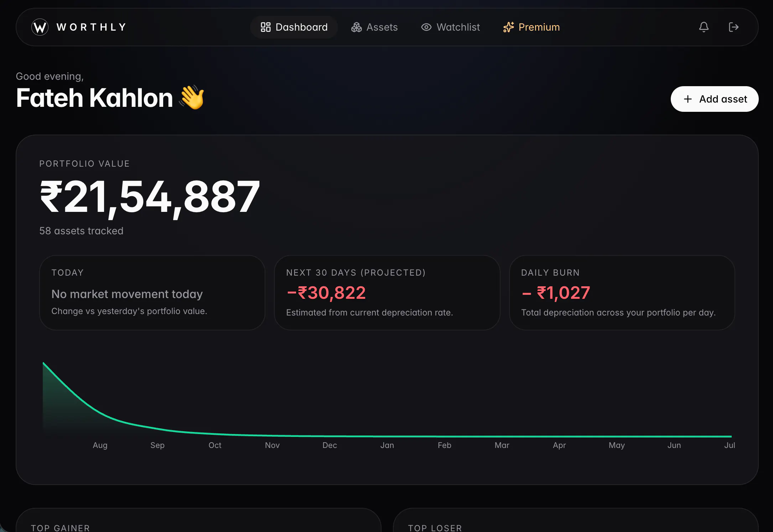The height and width of the screenshot is (532, 773).
Task: Click the Jan label on chart axis
Action: pyautogui.click(x=387, y=445)
